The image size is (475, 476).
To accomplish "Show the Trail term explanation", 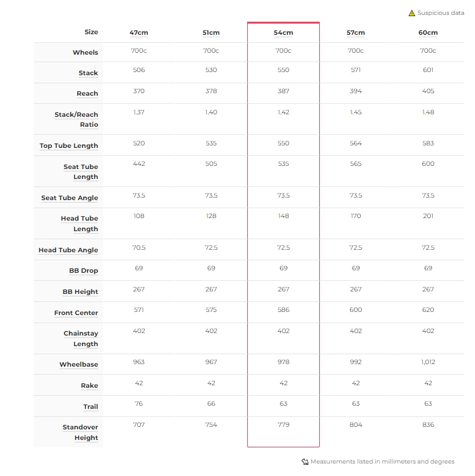I will (x=91, y=407).
